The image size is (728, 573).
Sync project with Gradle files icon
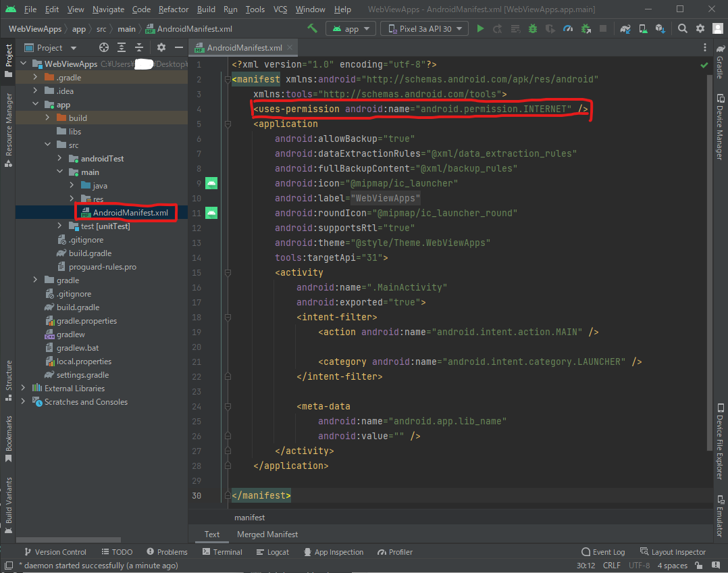click(627, 28)
